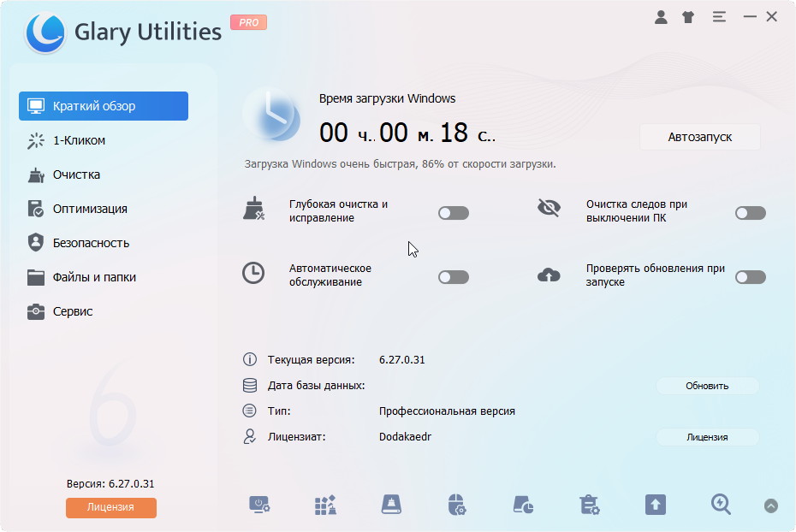Click the Automatic maintenance clock icon
The height and width of the screenshot is (532, 796).
coord(253,273)
